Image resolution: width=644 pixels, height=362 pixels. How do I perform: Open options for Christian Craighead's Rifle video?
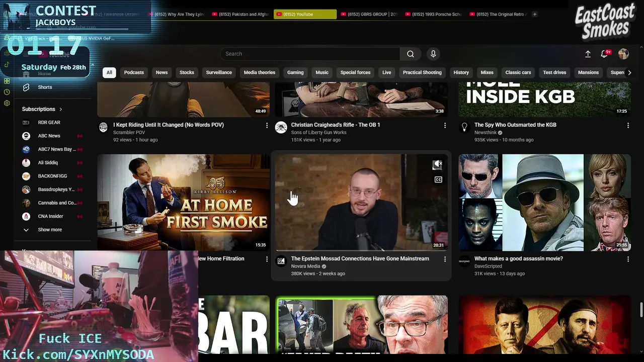(x=445, y=125)
